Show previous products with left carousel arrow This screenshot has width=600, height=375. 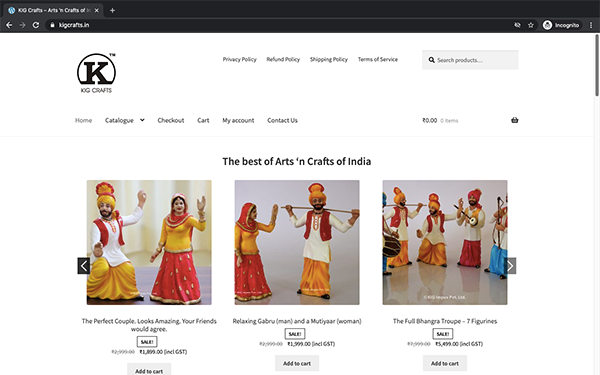[x=84, y=266]
